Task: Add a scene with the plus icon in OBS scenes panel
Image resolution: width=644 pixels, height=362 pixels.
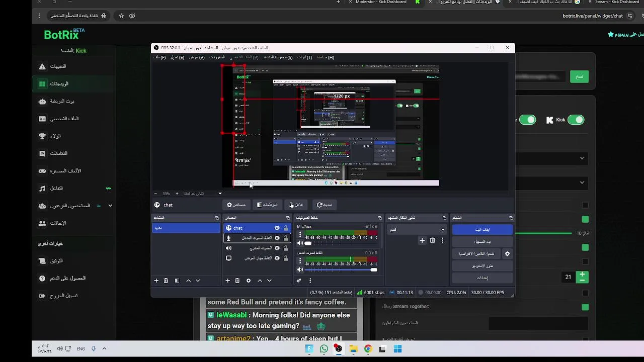Action: point(156,281)
